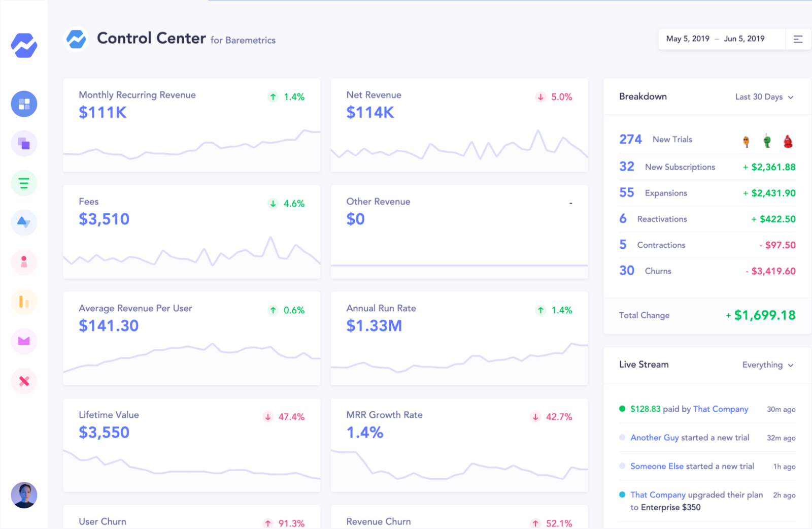Click the MRR 1.4% up arrow icon
The width and height of the screenshot is (812, 529).
tap(273, 97)
